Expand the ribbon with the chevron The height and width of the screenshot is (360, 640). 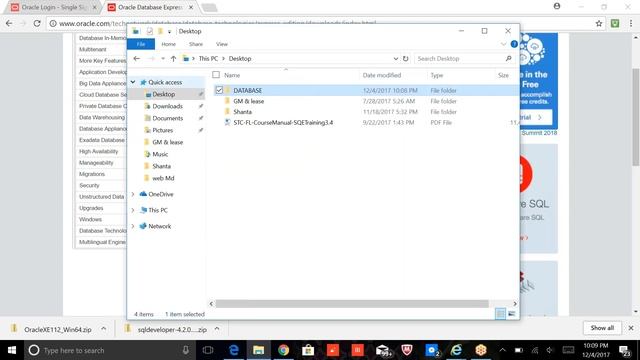[x=503, y=44]
